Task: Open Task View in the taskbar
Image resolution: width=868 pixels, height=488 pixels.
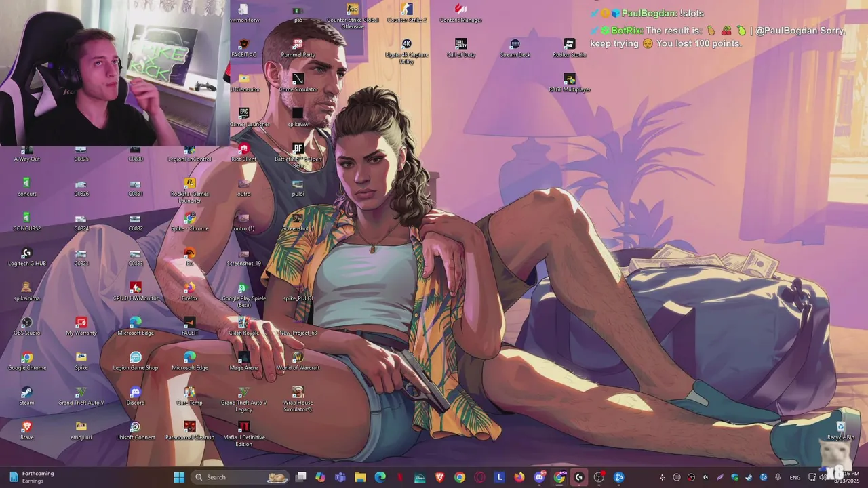Action: tap(300, 477)
